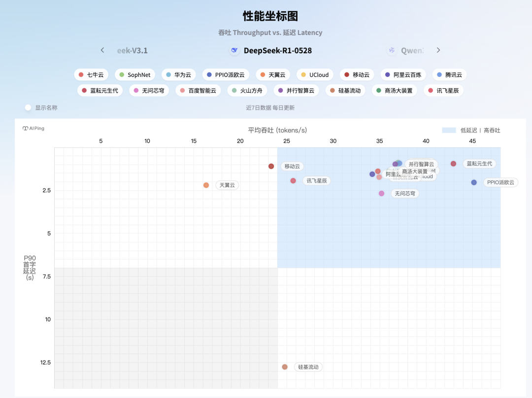
Task: Click the blue dot on 华为云 chip
Action: coord(168,74)
